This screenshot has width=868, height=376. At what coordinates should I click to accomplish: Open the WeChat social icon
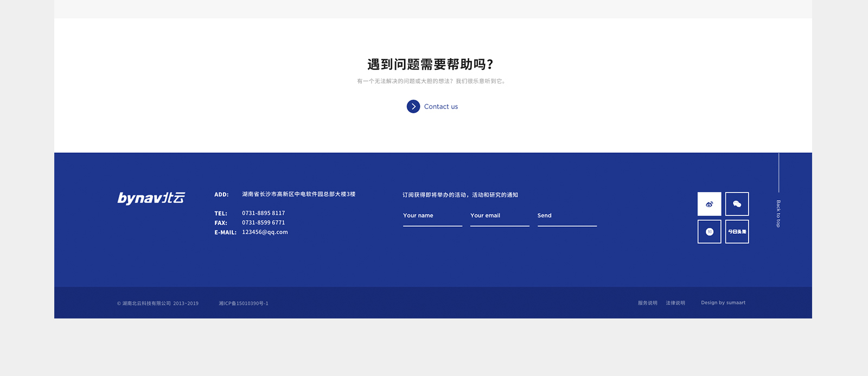pyautogui.click(x=737, y=204)
